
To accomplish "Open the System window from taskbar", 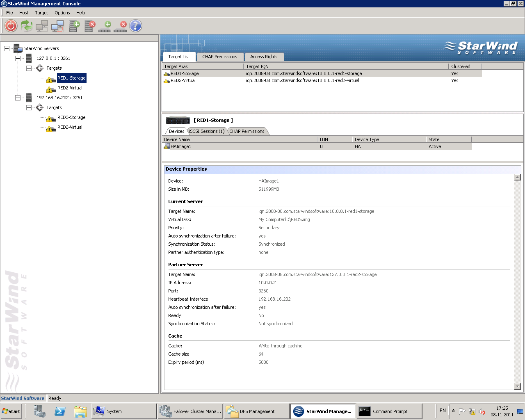I will pos(123,411).
